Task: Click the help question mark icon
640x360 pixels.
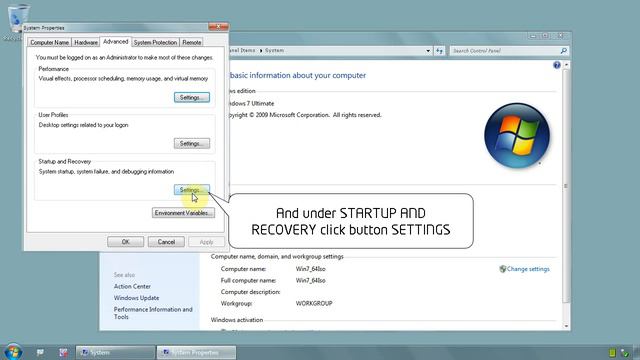Action: [x=557, y=65]
